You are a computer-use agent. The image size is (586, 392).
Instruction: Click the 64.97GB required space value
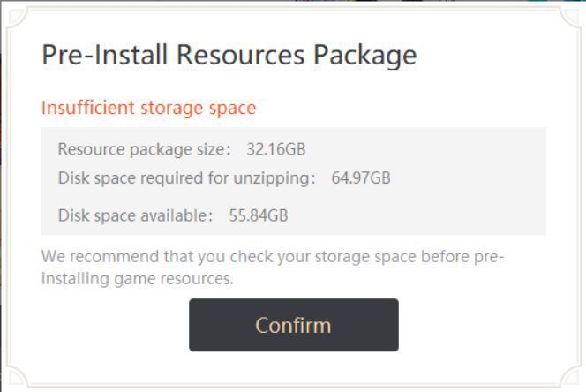[361, 178]
